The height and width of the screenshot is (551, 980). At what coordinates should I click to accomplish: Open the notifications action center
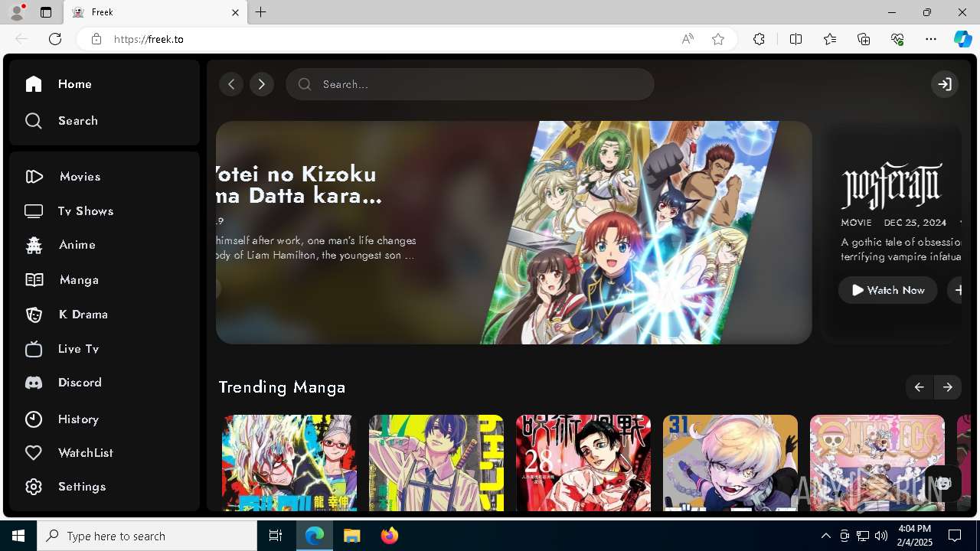955,536
